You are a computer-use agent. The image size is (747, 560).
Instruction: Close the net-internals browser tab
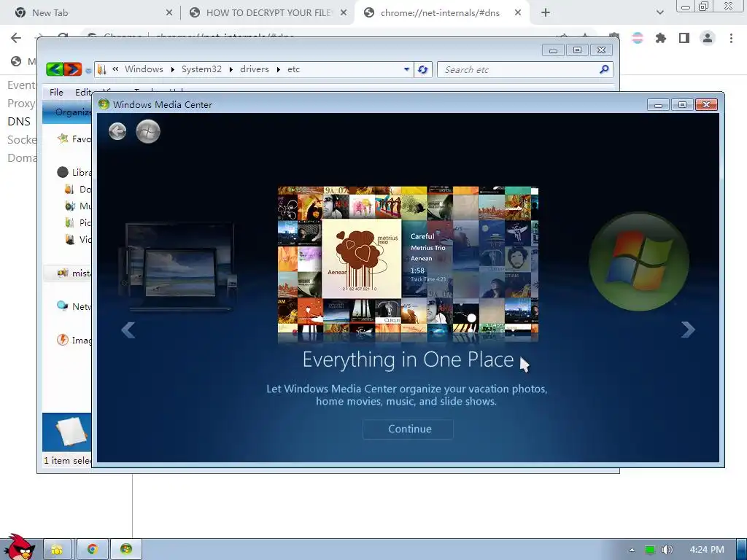coord(518,13)
